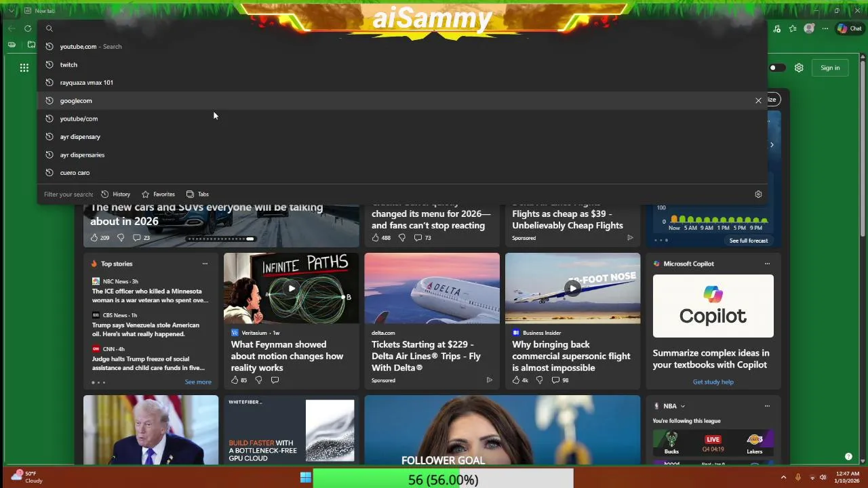Image resolution: width=868 pixels, height=488 pixels.
Task: Go to next weather card arrow
Action: click(772, 144)
